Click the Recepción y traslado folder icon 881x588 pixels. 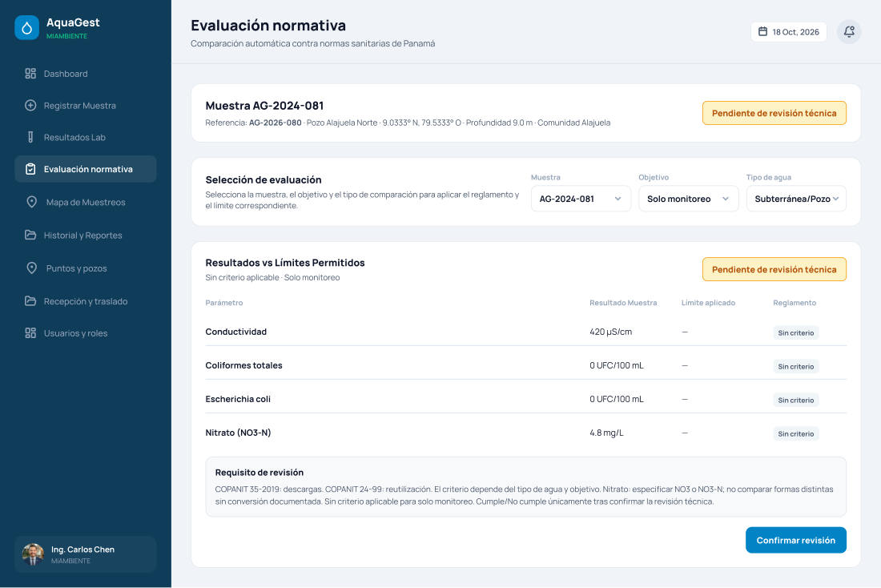30,300
